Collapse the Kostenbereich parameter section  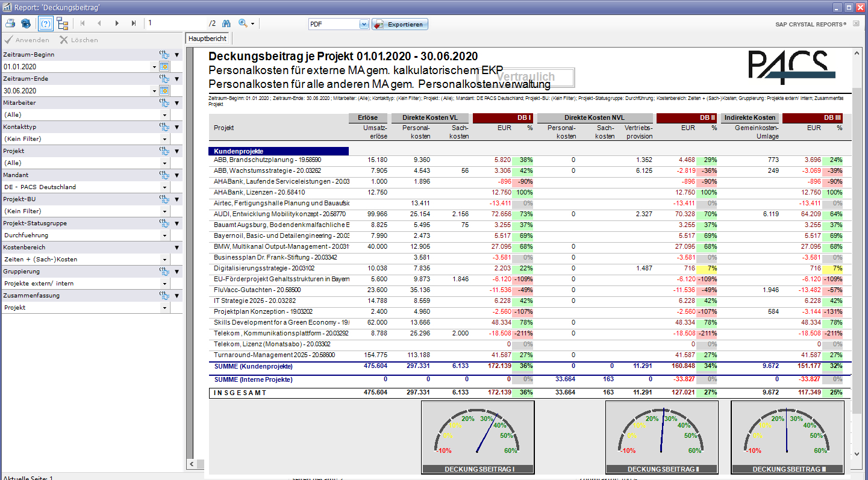[176, 248]
